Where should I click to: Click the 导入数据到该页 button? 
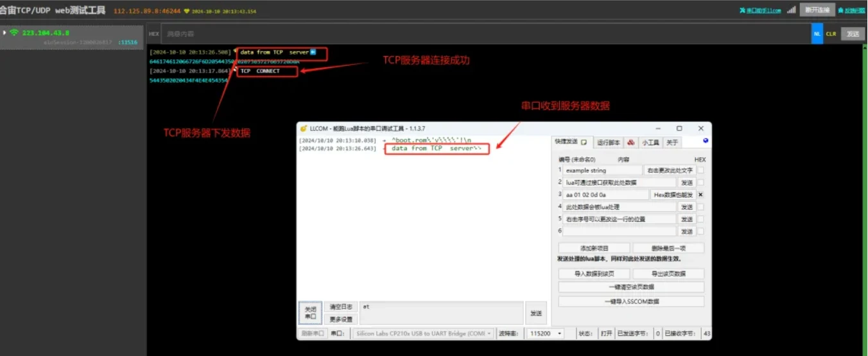pyautogui.click(x=595, y=274)
